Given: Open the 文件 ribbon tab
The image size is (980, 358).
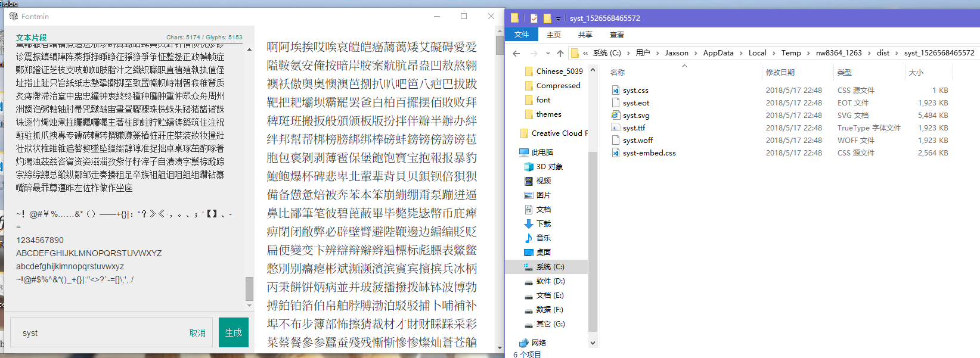Looking at the screenshot, I should point(522,35).
